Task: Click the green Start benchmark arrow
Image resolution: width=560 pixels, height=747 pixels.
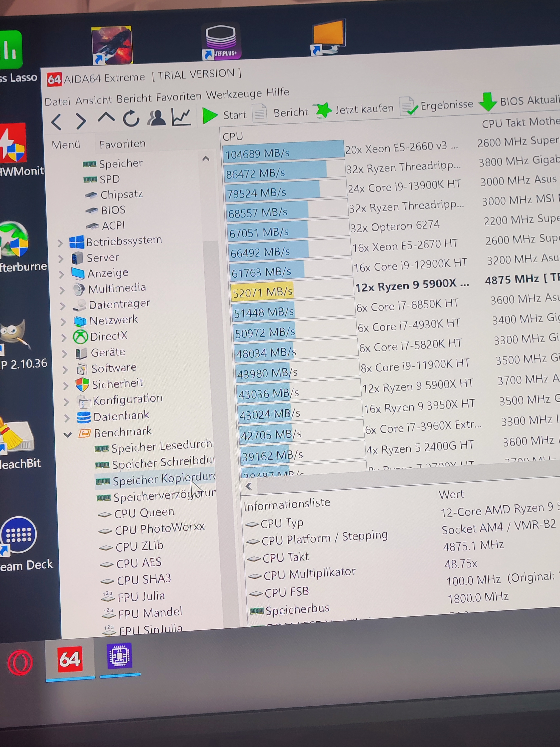Action: coord(210,116)
